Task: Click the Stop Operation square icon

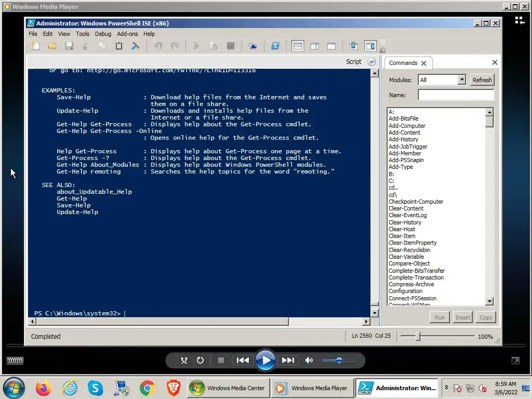Action: pos(230,46)
